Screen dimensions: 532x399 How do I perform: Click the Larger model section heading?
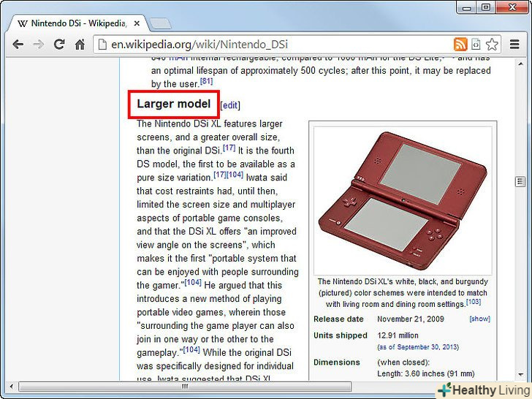pyautogui.click(x=174, y=104)
